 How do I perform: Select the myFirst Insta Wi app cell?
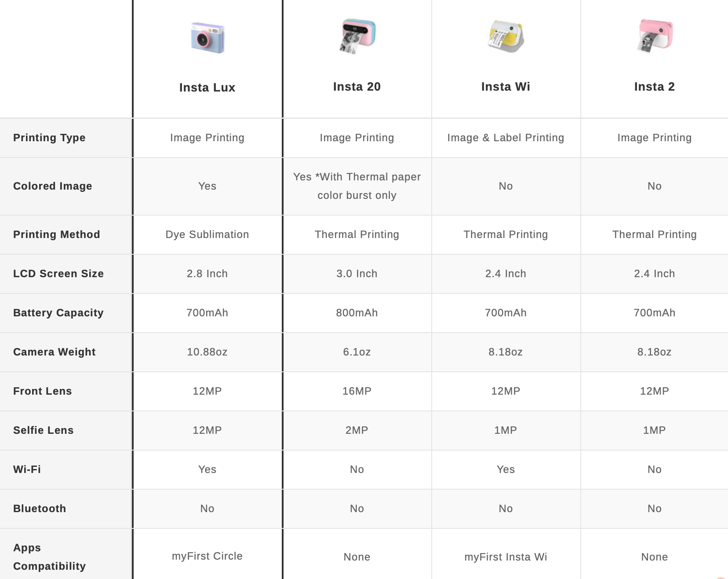coord(506,557)
